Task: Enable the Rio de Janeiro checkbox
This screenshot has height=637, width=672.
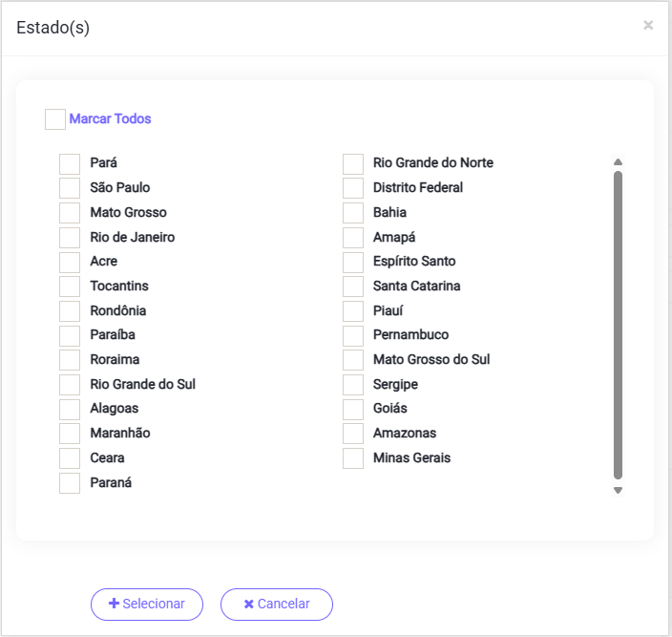Action: click(70, 238)
